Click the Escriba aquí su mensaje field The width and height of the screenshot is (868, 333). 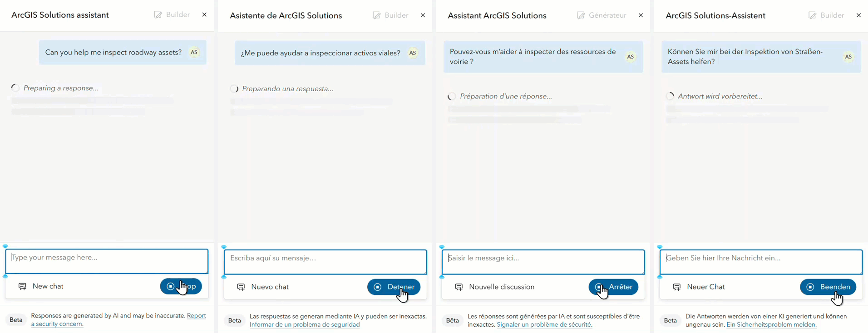pos(325,262)
